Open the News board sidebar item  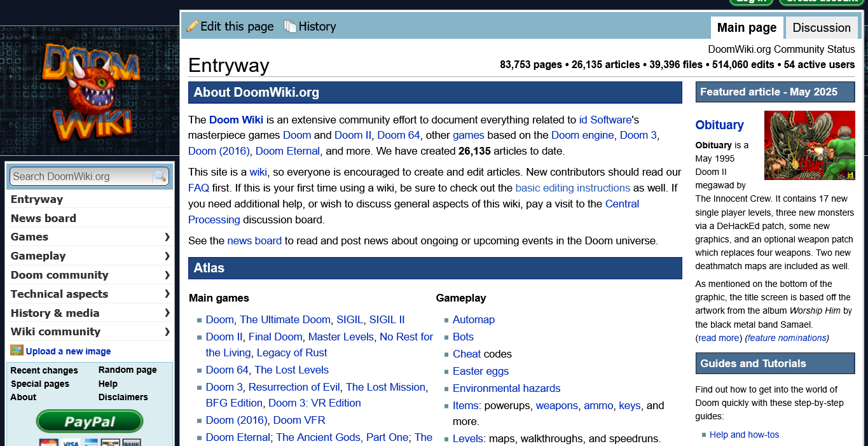pos(43,218)
